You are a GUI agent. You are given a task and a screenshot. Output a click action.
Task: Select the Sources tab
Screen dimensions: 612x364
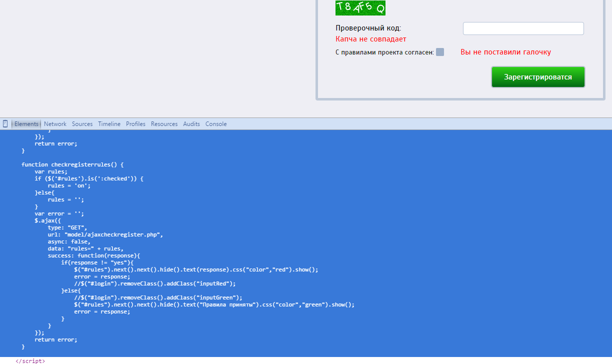[82, 124]
